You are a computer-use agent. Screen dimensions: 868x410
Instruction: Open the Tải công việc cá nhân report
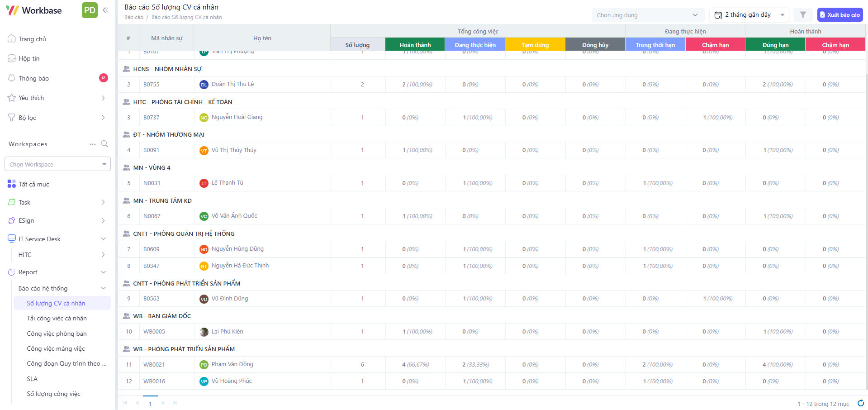[57, 318]
